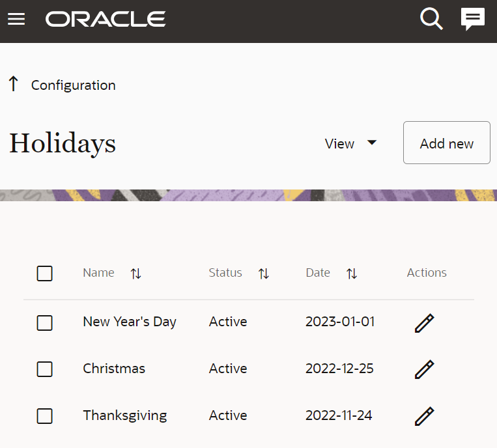Viewport: 497px width, 448px height.
Task: Click the up arrow beside Configuration
Action: click(x=13, y=84)
